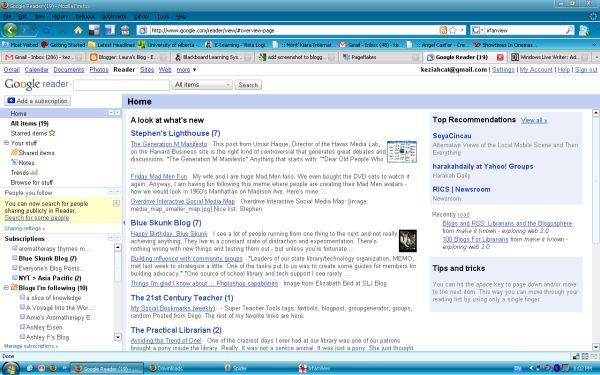Click the blue square toolbar icon
The height and width of the screenshot is (375, 600).
point(110,30)
